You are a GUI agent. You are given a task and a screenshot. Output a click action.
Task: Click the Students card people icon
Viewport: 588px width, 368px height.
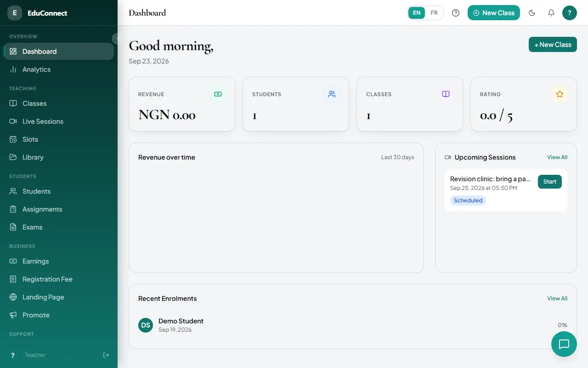point(332,94)
